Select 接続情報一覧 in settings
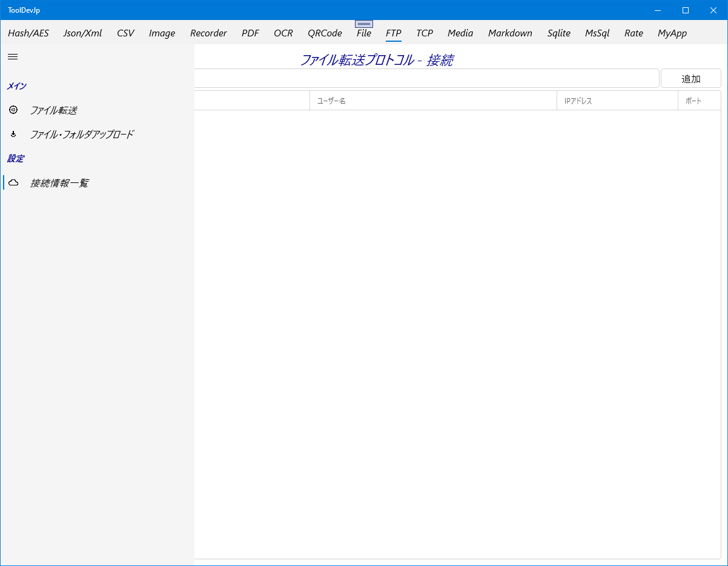This screenshot has width=728, height=566. (59, 183)
